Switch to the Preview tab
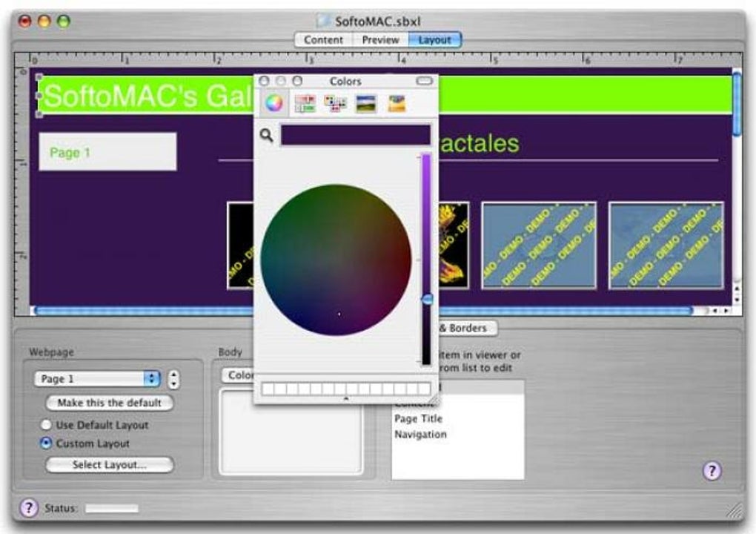The height and width of the screenshot is (534, 756). (x=379, y=40)
